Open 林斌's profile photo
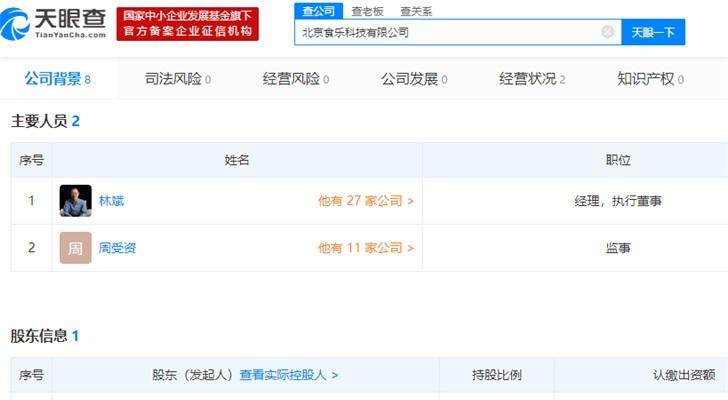 tap(76, 201)
